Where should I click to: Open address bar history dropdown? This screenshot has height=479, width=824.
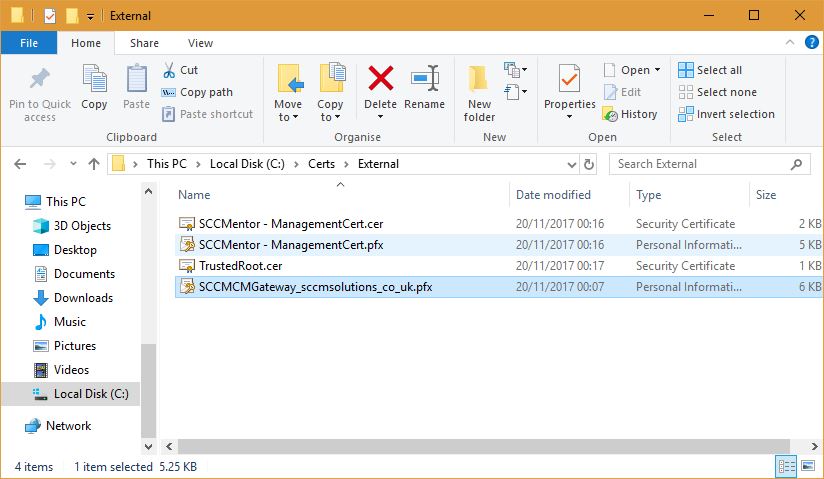coord(568,164)
